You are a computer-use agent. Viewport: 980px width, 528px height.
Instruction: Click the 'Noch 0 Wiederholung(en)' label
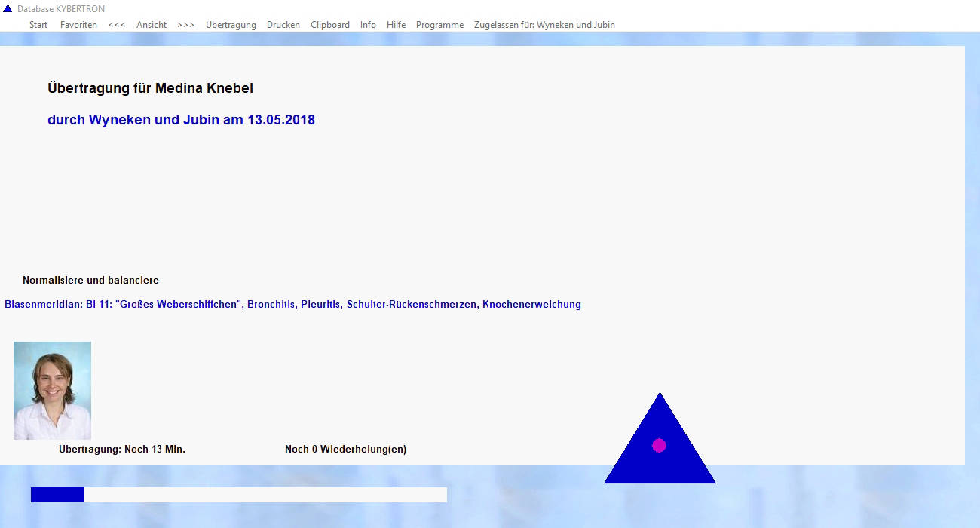[345, 450]
